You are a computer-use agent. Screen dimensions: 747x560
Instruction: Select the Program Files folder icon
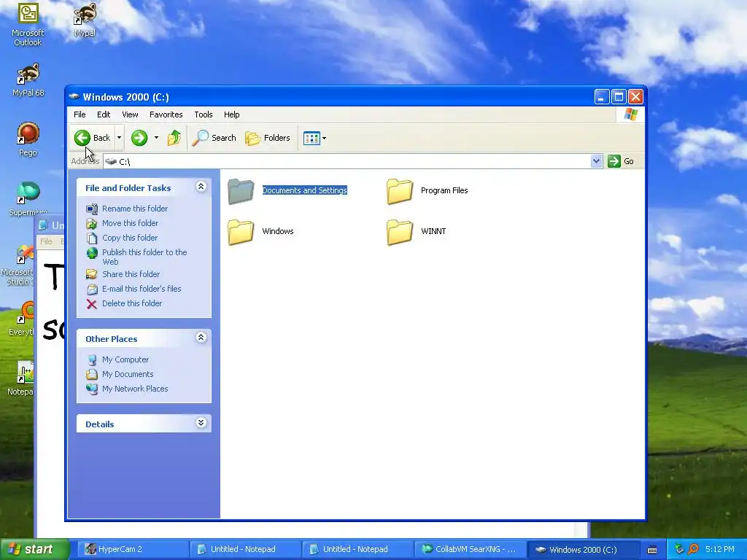(399, 191)
